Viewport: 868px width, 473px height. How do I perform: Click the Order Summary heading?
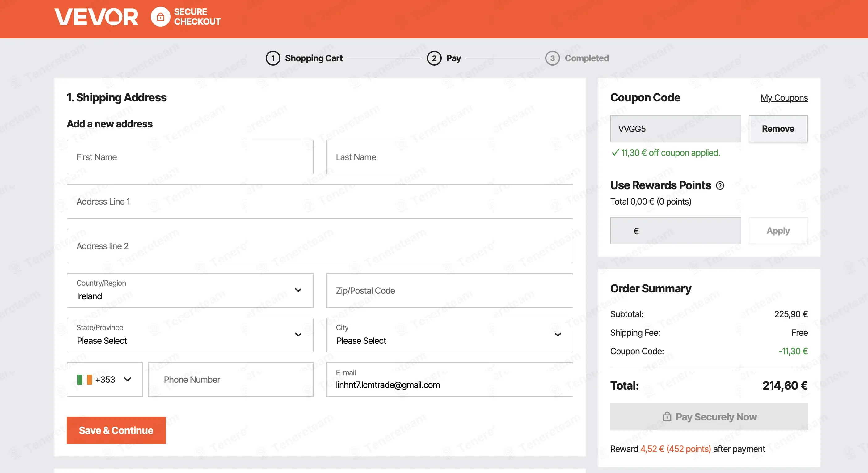pyautogui.click(x=651, y=288)
